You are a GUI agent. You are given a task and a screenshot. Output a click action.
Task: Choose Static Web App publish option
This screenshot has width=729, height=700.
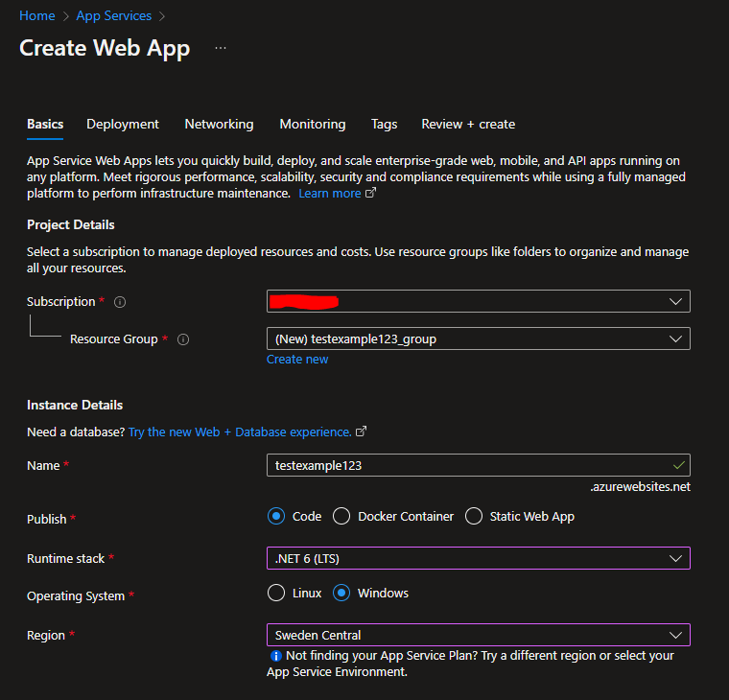[x=473, y=516]
